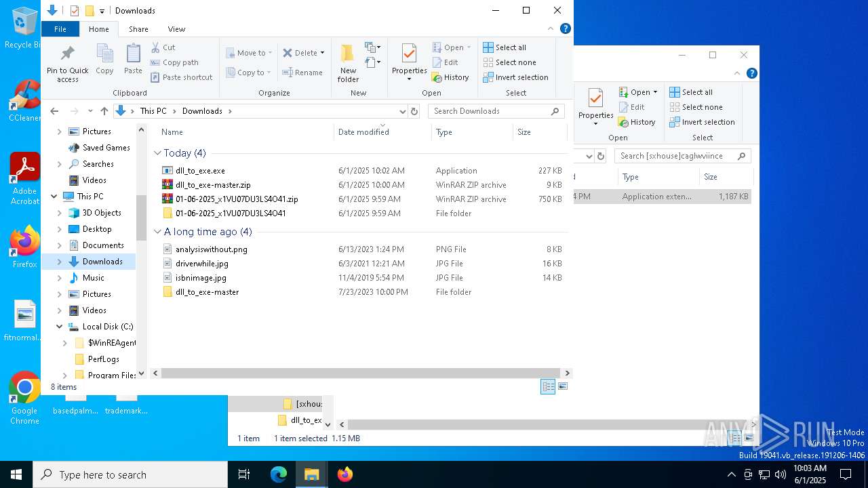Select isbnimage.jpg file
The image size is (868, 488).
click(x=362, y=278)
